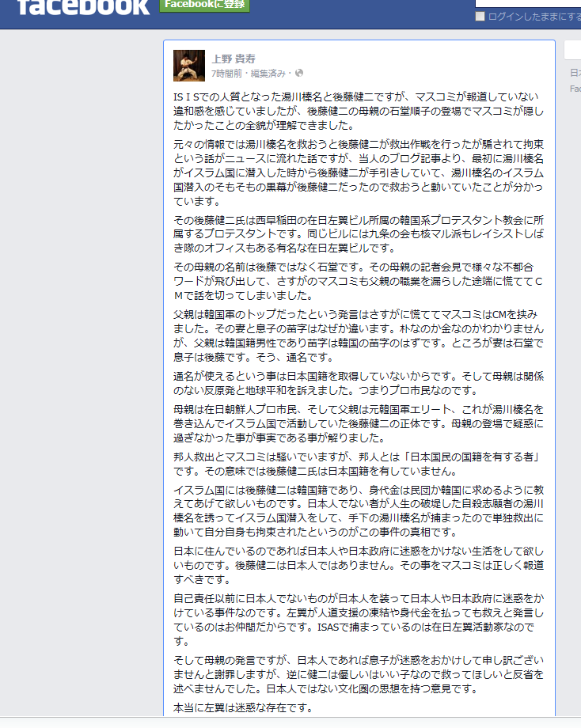Screen dimensions: 581x728
Task: Open 上野 貴寿's profile name link
Action: click(x=234, y=59)
